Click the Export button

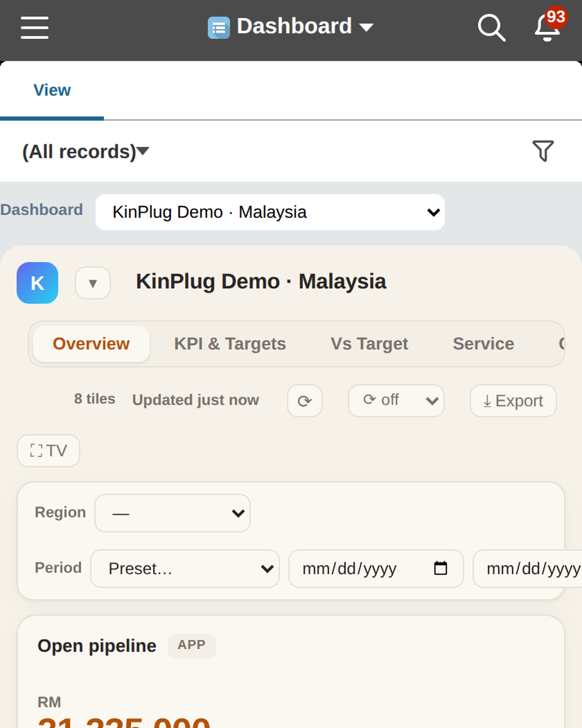coord(513,401)
